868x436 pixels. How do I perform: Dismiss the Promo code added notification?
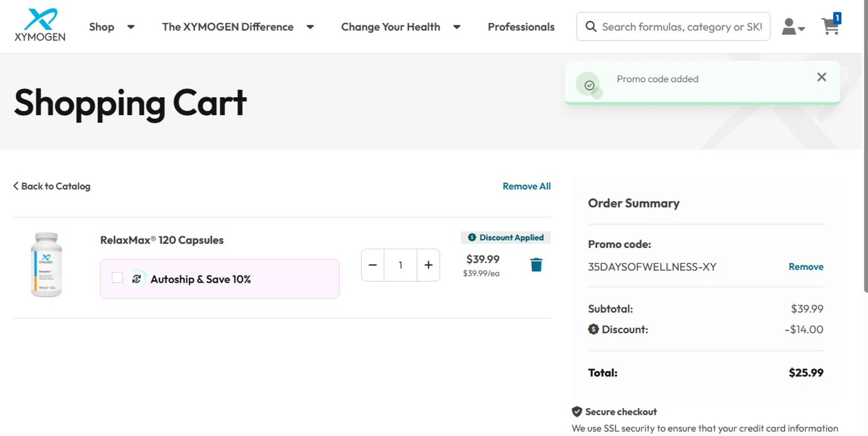pyautogui.click(x=822, y=77)
